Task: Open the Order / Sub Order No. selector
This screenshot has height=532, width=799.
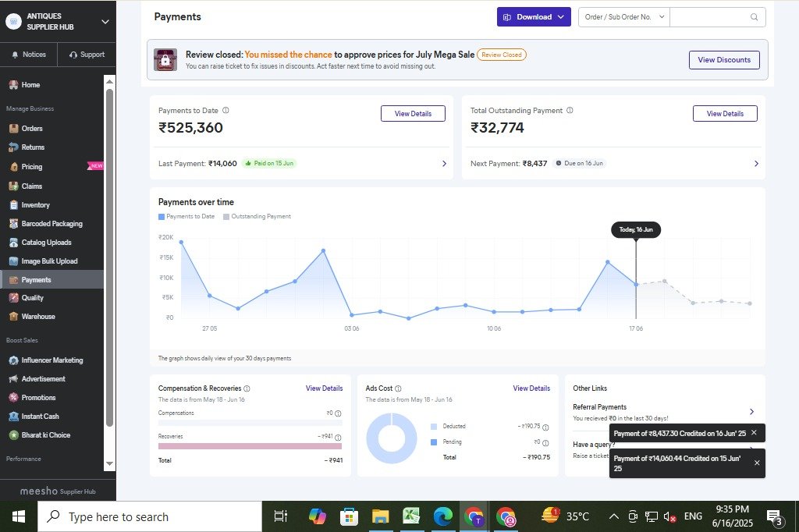Action: [623, 17]
